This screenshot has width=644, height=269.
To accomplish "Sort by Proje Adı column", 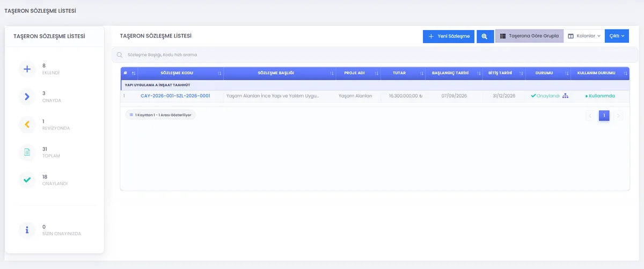I will click(377, 73).
